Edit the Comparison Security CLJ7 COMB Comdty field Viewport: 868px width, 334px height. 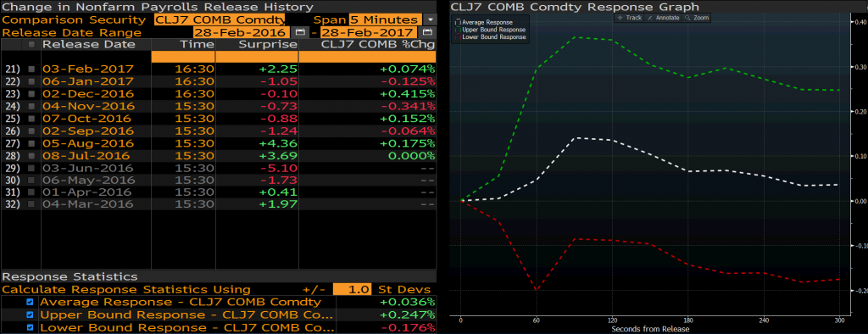pyautogui.click(x=220, y=20)
